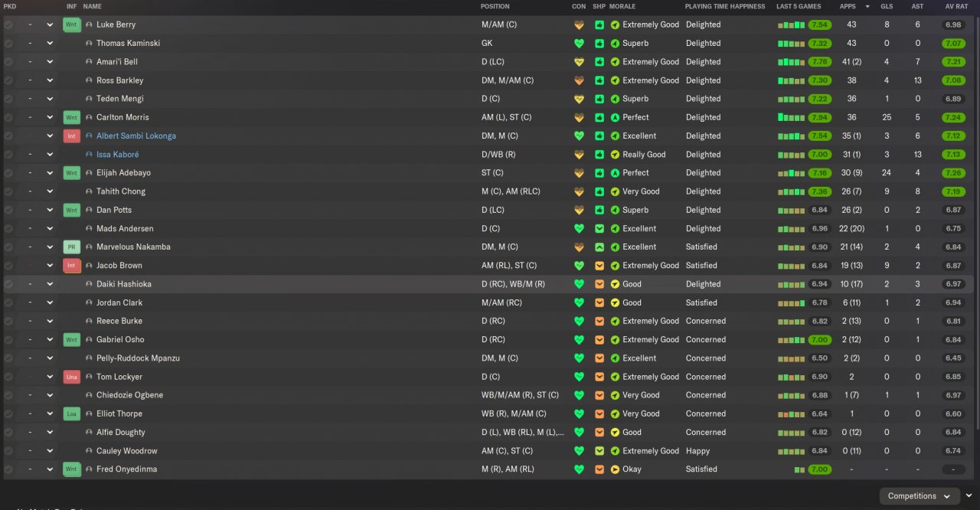Tick the selection circle for Luke Berry
Viewport: 980px width, 510px height.
[8, 25]
